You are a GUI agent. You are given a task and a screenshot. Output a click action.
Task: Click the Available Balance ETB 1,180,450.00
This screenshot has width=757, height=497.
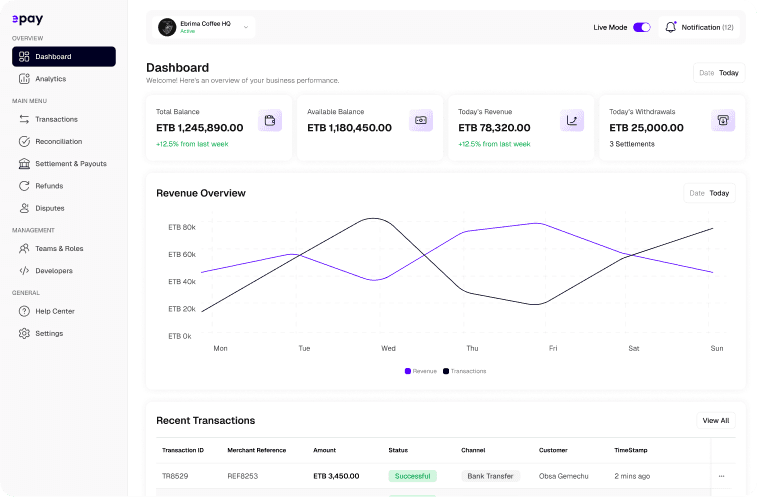tap(350, 128)
